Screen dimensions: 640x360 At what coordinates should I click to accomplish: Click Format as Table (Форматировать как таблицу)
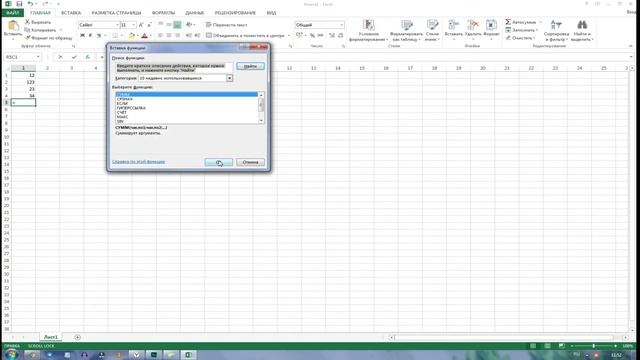click(x=407, y=30)
